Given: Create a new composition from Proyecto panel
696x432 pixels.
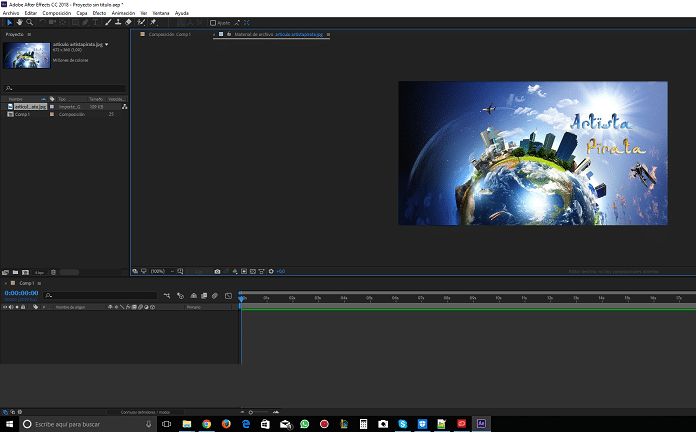Looking at the screenshot, I should point(25,272).
